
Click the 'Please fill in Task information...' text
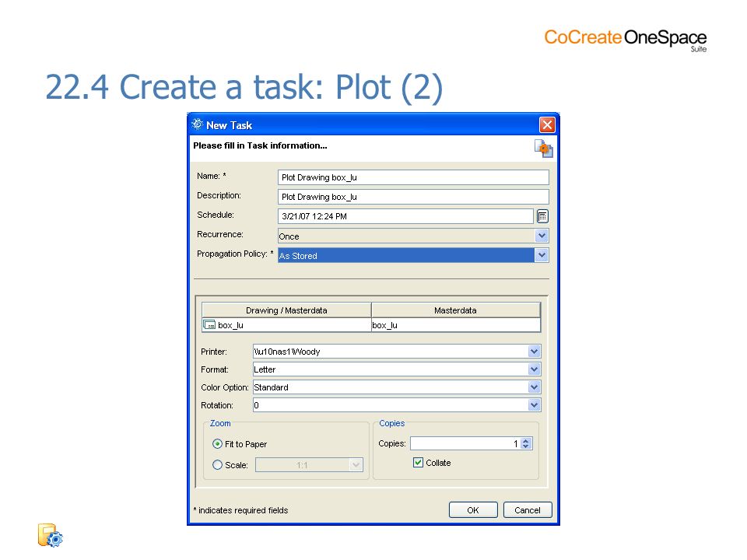tap(260, 145)
